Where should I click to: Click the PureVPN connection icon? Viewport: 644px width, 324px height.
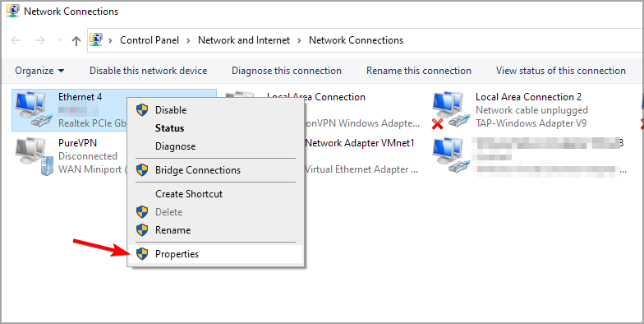pyautogui.click(x=34, y=156)
